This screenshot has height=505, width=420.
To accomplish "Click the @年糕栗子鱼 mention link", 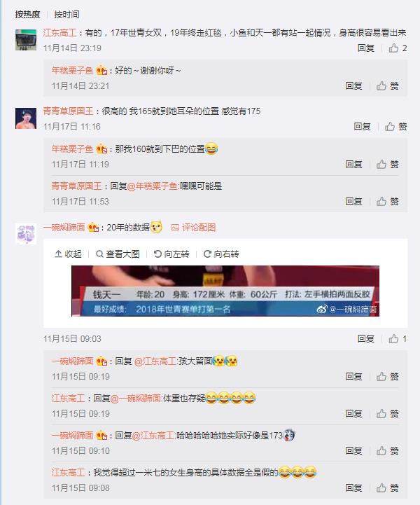I will coord(153,186).
